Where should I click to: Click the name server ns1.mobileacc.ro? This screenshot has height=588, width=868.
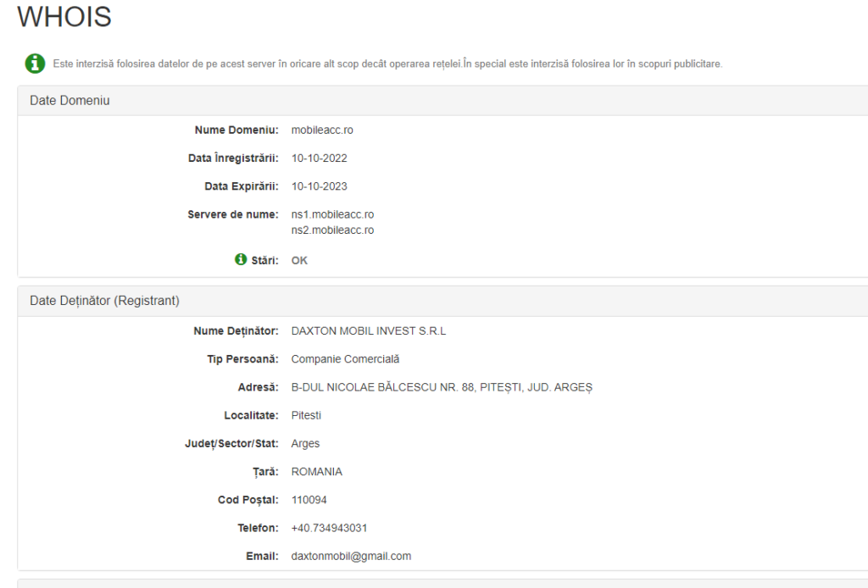pos(332,214)
